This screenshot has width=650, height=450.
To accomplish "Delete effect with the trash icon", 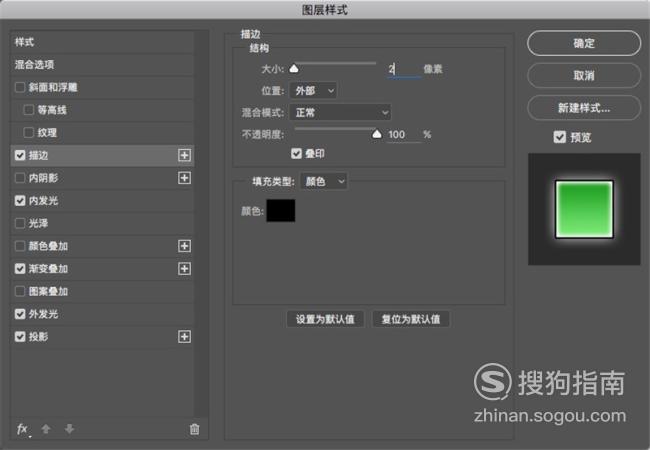I will pyautogui.click(x=194, y=429).
